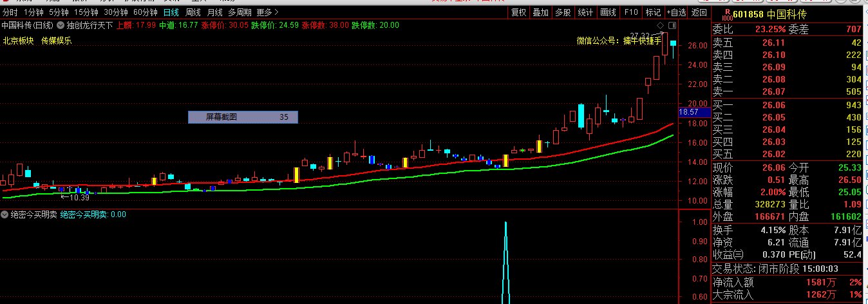Image resolution: width=868 pixels, height=304 pixels.
Task: Click the 买四 price 26.03
Action: pyautogui.click(x=773, y=142)
